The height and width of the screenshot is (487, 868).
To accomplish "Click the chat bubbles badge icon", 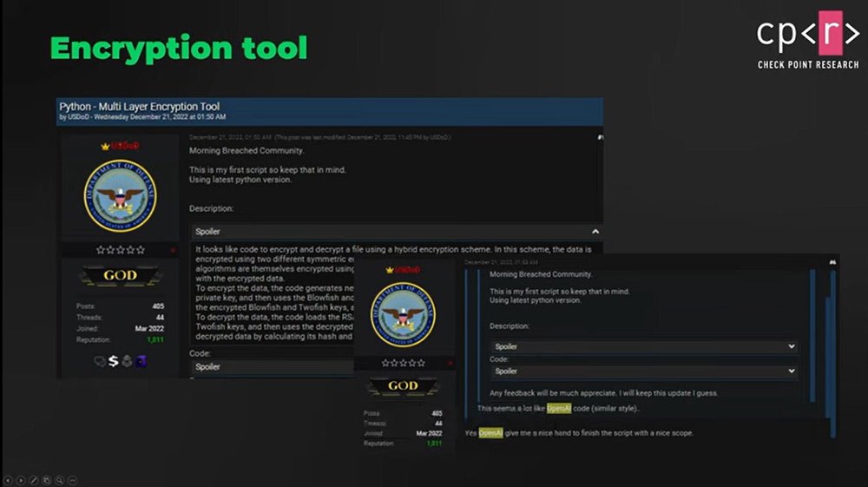I will point(100,361).
